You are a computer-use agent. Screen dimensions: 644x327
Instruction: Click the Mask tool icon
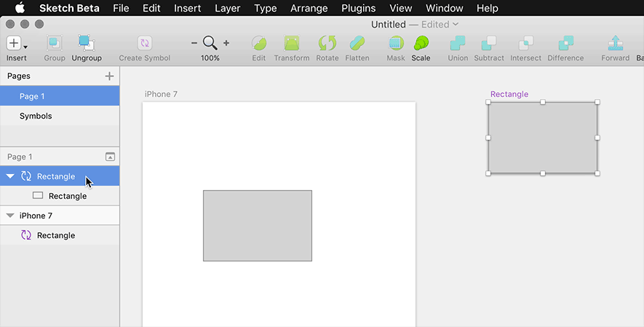click(396, 43)
